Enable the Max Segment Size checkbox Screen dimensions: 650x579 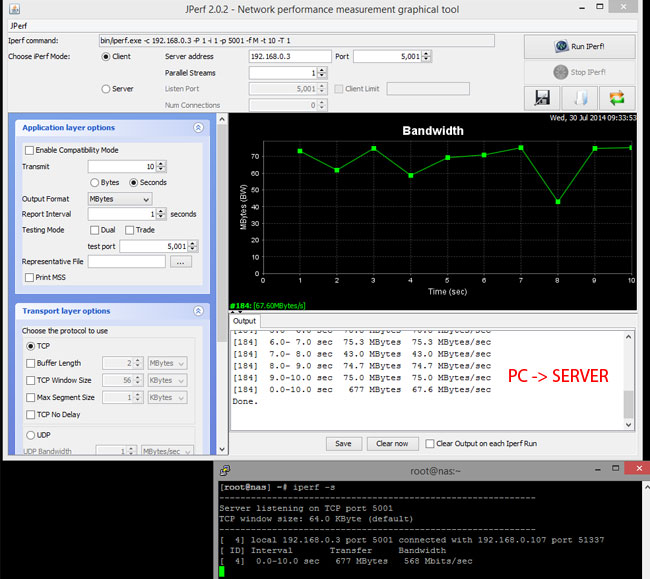point(30,397)
